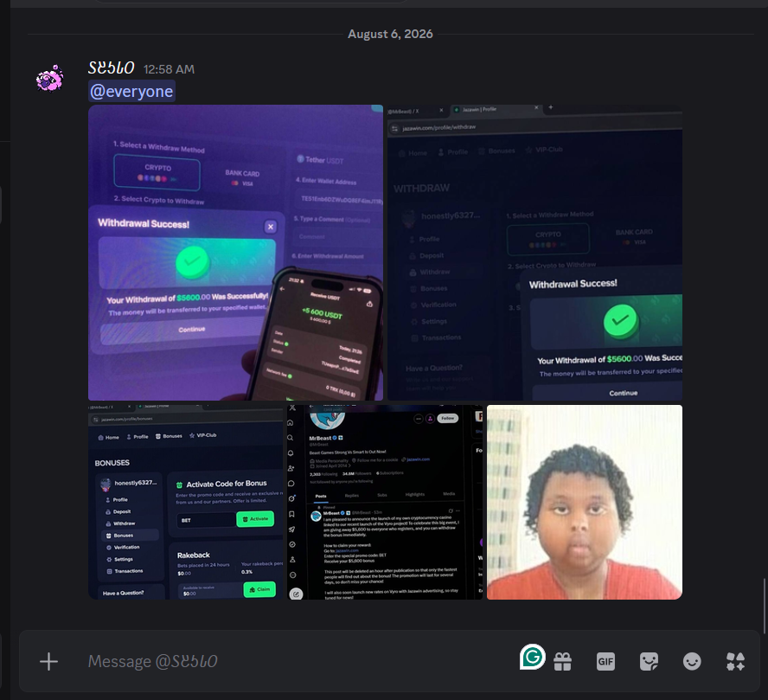Viewport: 768px width, 700px height.
Task: Open the Bonuses page screenshot image
Action: click(x=186, y=502)
